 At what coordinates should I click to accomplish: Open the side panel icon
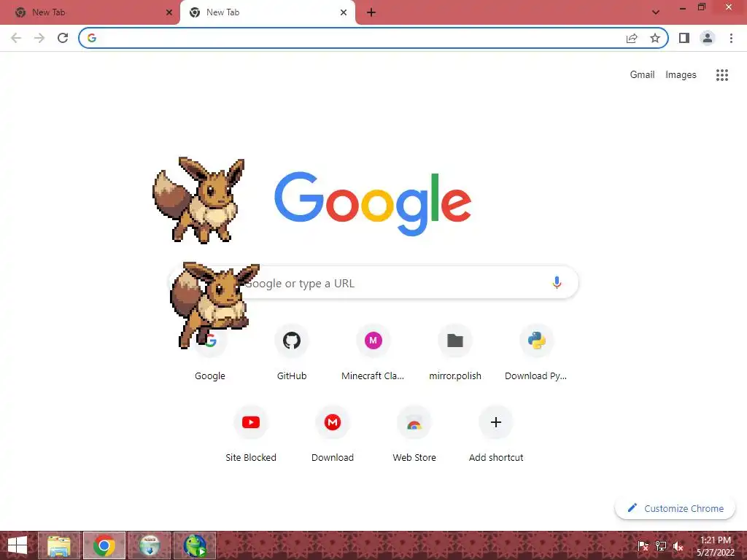click(x=684, y=38)
